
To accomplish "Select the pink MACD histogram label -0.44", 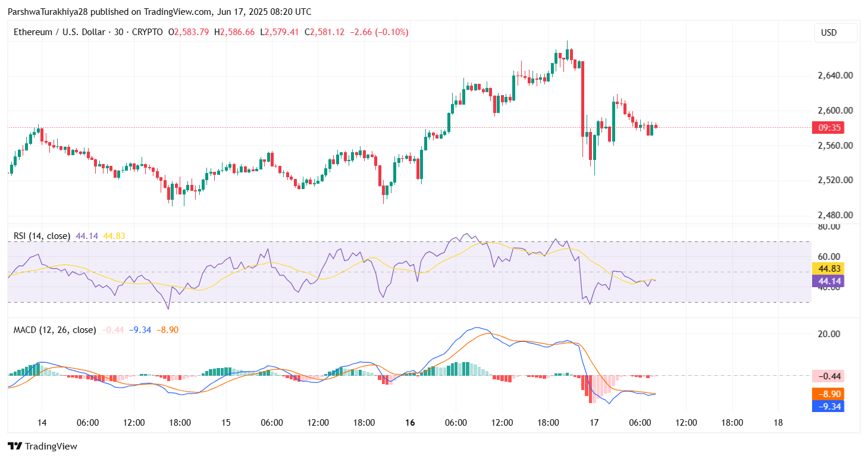I will point(829,376).
